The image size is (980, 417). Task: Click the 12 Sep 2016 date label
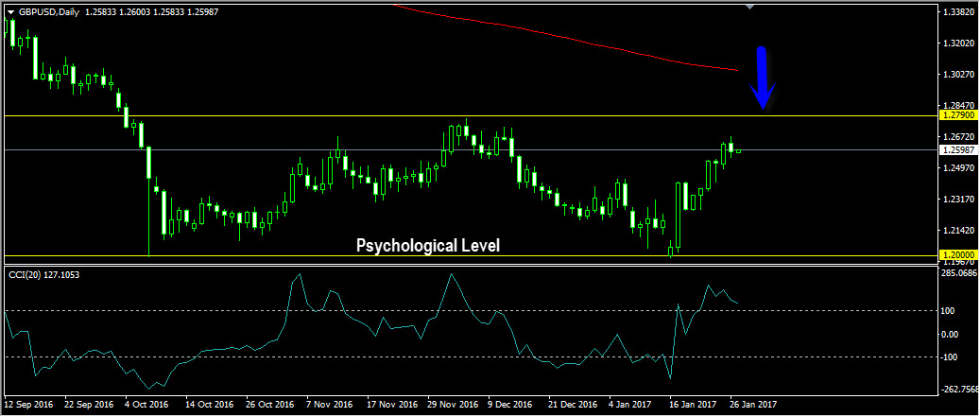click(30, 404)
